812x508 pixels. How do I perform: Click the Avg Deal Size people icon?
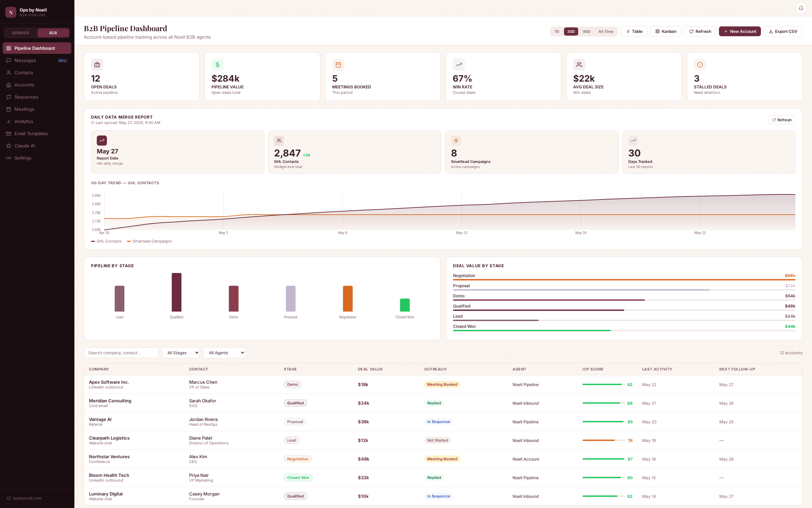tap(579, 65)
